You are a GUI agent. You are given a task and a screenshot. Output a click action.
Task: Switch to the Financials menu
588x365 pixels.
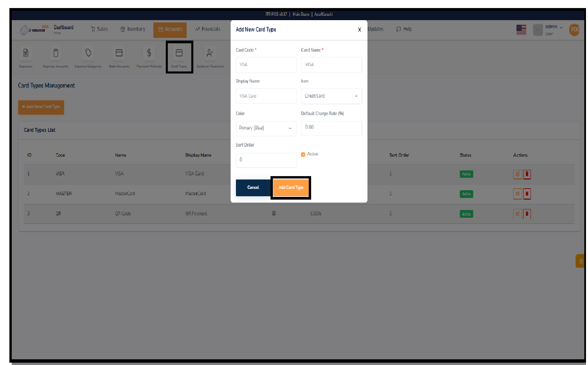(207, 29)
